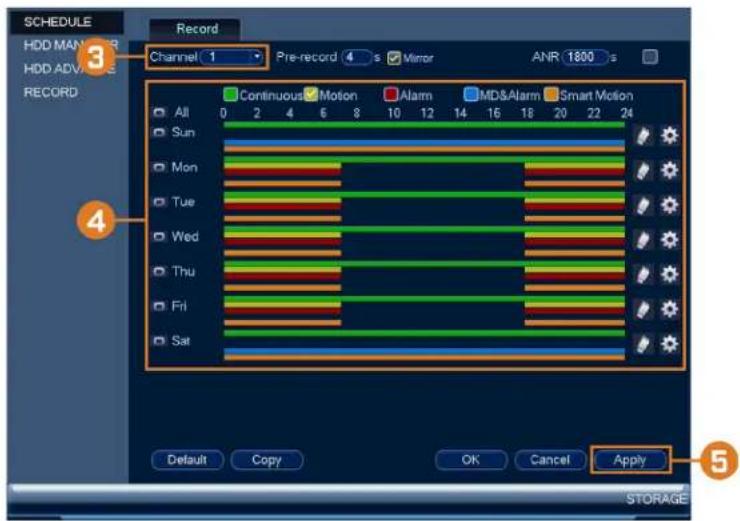Open the gear settings for Wed row

coord(669,240)
